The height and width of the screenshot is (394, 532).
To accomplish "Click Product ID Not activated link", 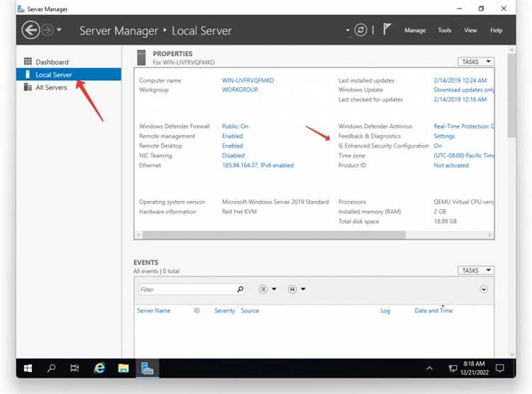I will coord(451,165).
